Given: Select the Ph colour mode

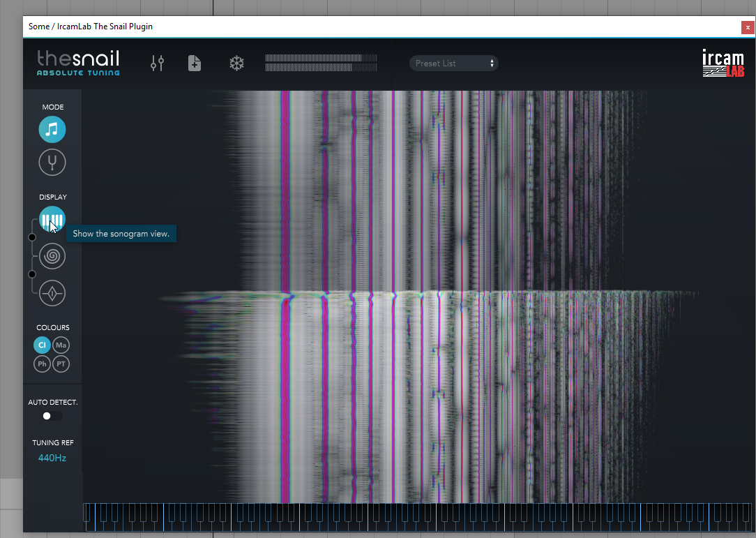Looking at the screenshot, I should pyautogui.click(x=43, y=364).
